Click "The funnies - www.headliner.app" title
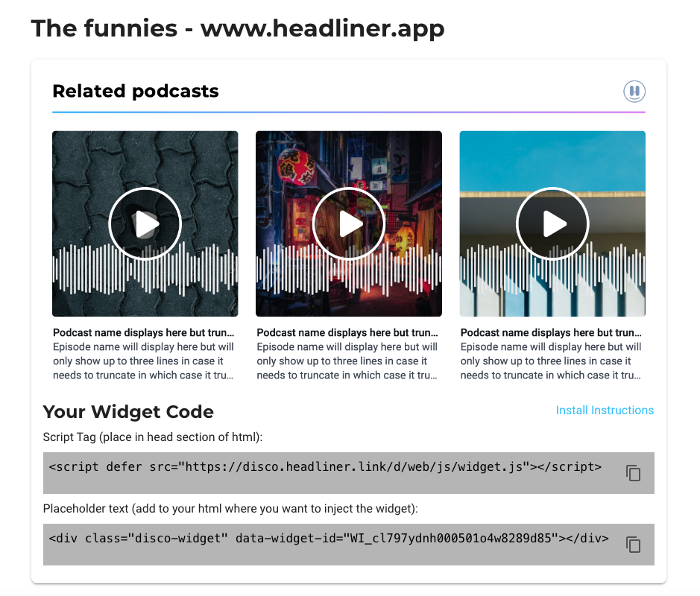This screenshot has width=700, height=596. [x=238, y=29]
